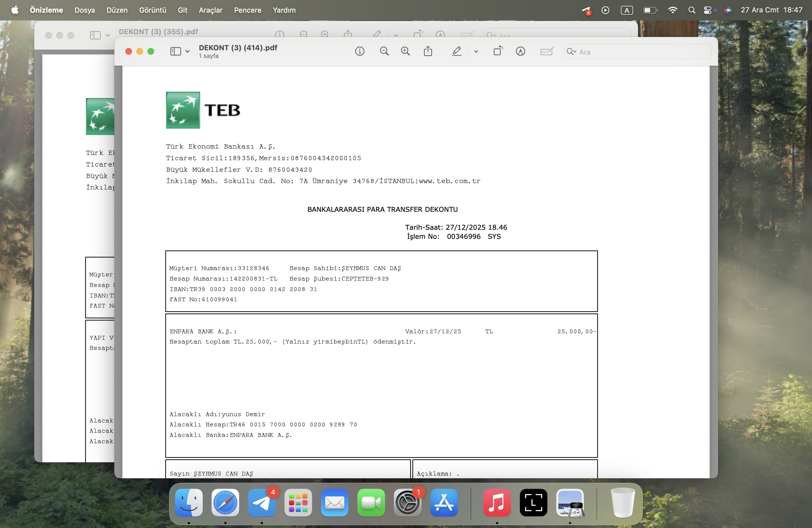Toggle sidebar in DEKONT (355) background window
The width and height of the screenshot is (812, 528).
click(x=95, y=35)
